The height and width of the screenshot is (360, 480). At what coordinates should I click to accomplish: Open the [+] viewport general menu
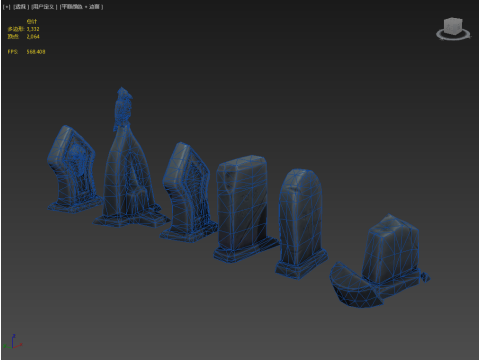(7, 7)
